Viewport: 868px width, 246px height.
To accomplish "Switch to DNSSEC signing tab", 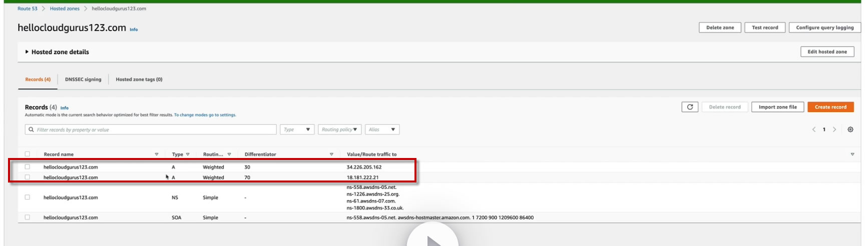I will [x=83, y=79].
